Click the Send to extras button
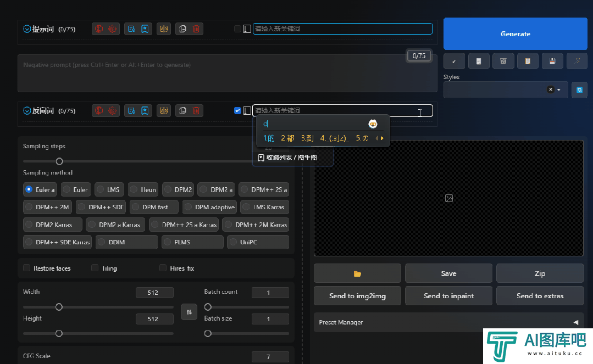 pyautogui.click(x=540, y=295)
